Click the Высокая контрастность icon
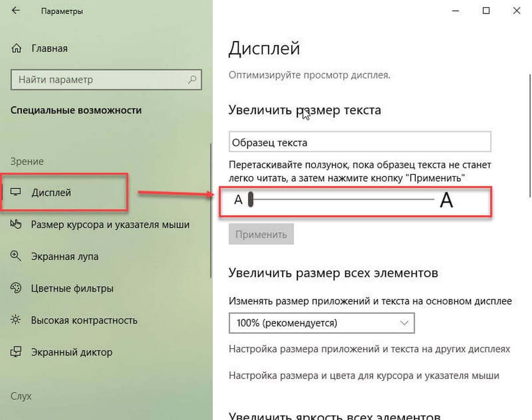 17,320
